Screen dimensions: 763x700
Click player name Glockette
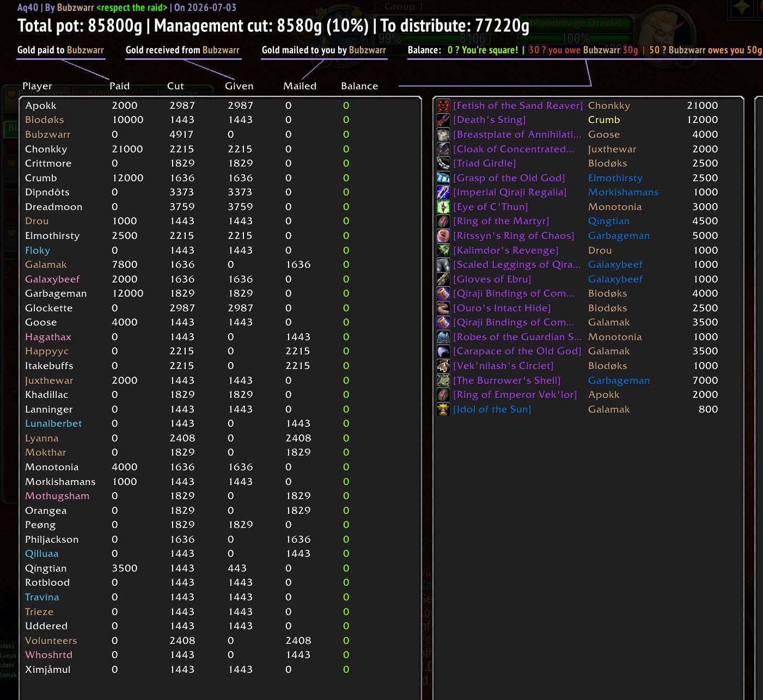[48, 308]
